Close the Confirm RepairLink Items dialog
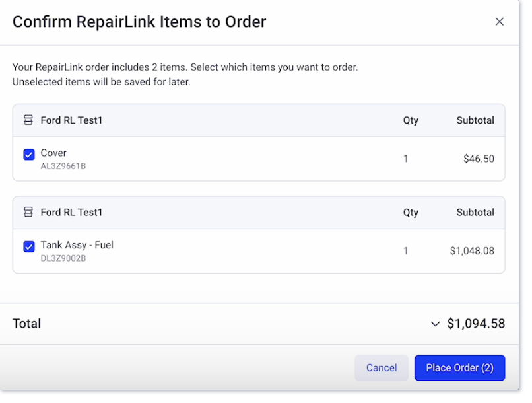 500,22
